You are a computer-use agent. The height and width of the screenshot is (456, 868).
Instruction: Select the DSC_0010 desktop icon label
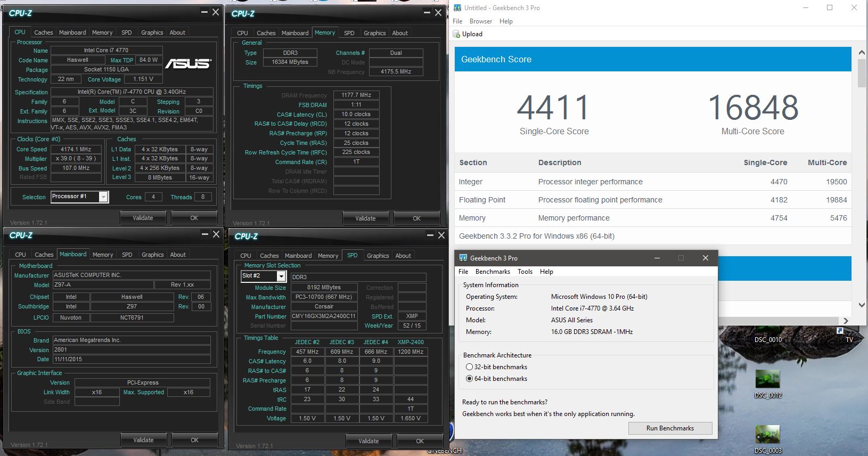coord(768,340)
